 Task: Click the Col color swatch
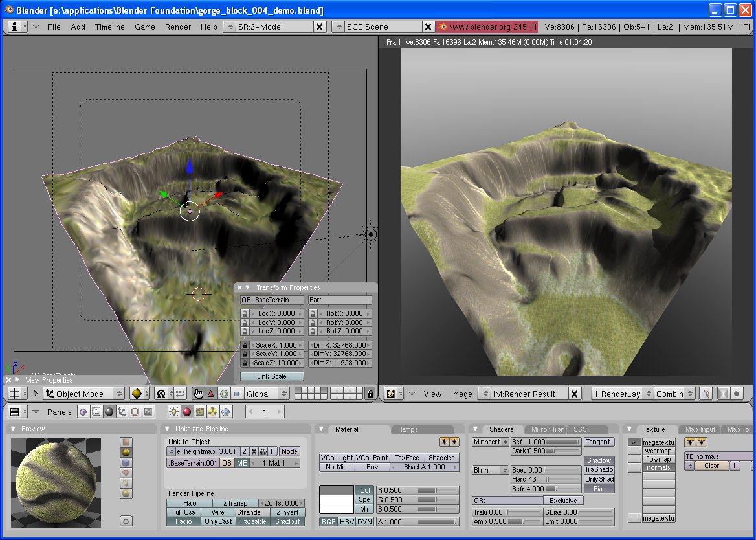[x=337, y=490]
